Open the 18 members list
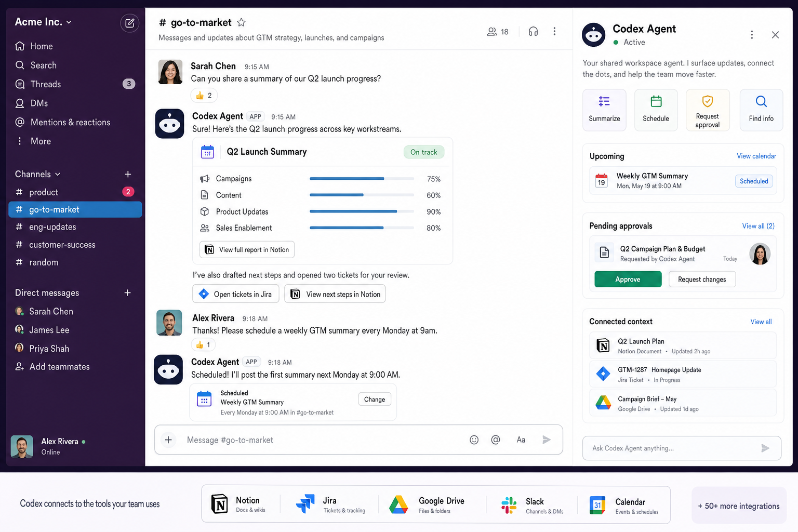 [498, 32]
